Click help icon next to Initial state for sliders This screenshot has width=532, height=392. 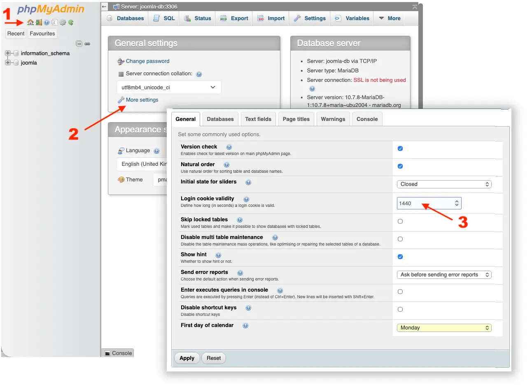(248, 182)
